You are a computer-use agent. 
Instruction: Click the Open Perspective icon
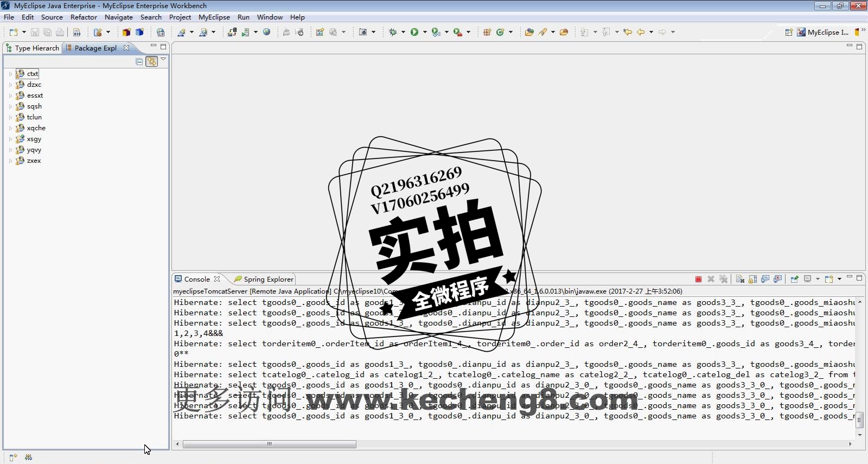[789, 32]
